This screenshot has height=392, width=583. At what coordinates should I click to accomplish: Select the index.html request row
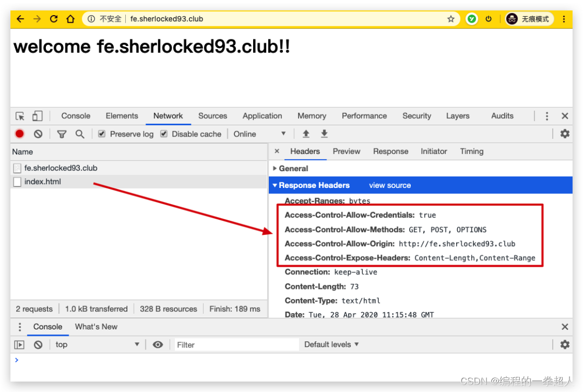139,182
